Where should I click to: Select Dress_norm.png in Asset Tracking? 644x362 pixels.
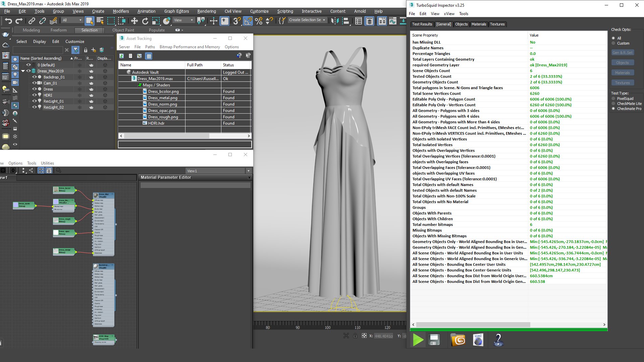tap(163, 104)
